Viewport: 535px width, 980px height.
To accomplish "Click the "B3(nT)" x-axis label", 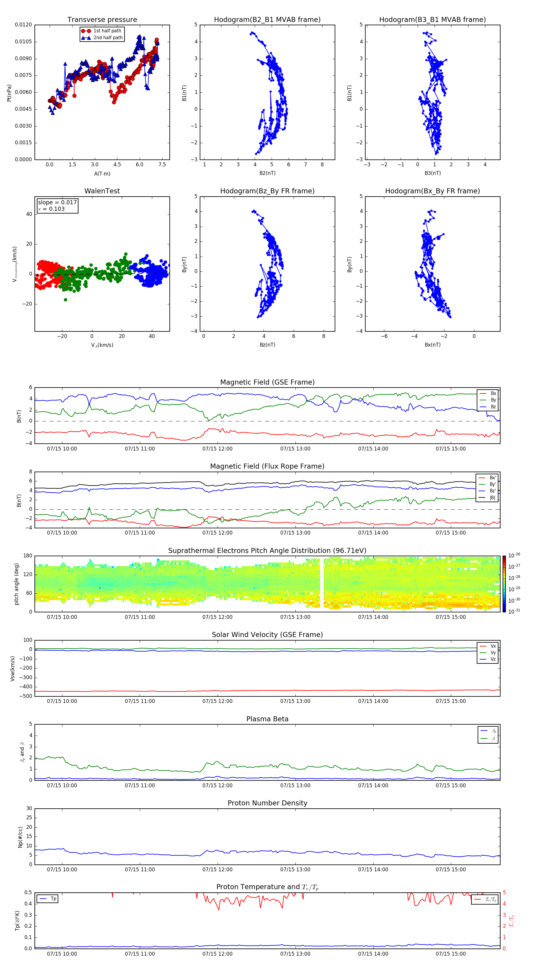I will (x=432, y=173).
